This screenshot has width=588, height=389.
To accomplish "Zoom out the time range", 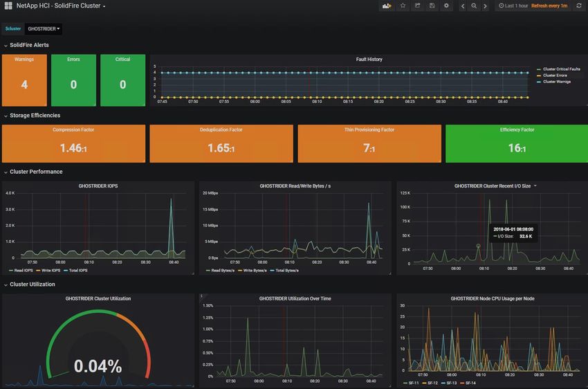I will click(x=474, y=6).
